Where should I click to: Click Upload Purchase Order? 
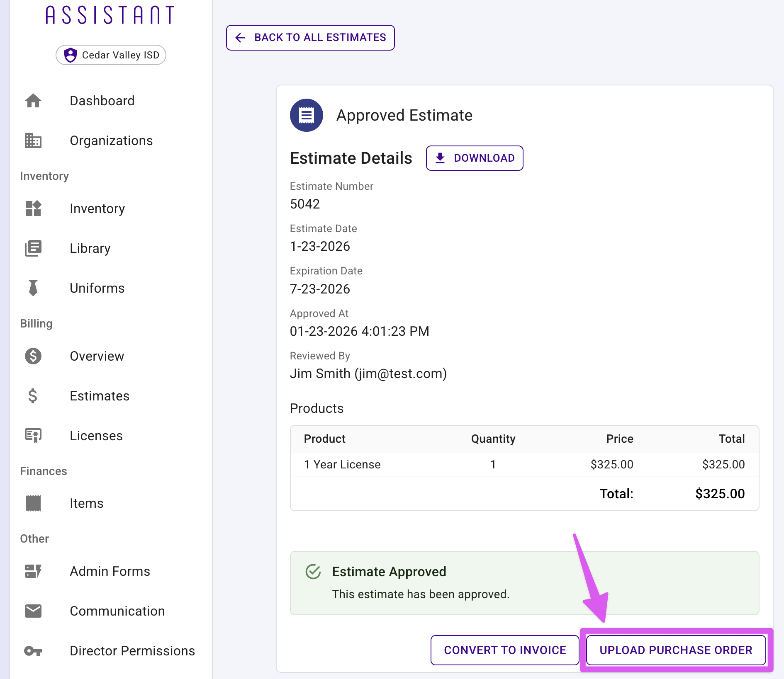click(675, 650)
